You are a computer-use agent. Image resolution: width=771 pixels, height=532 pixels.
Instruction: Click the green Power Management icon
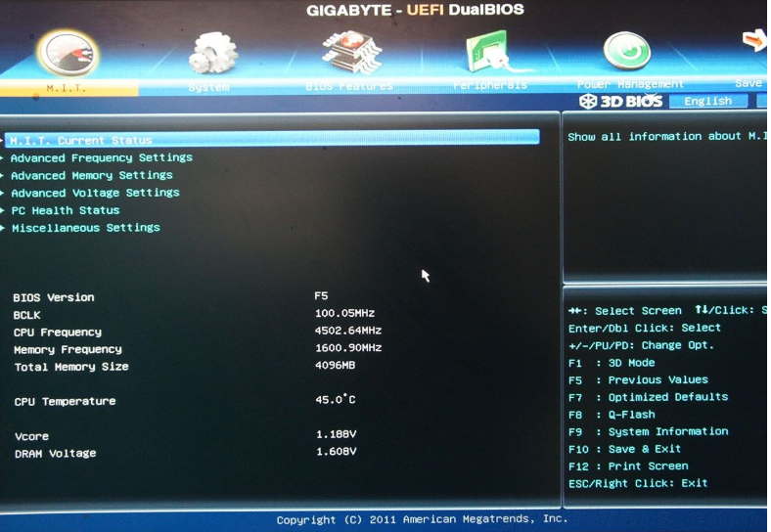(627, 51)
